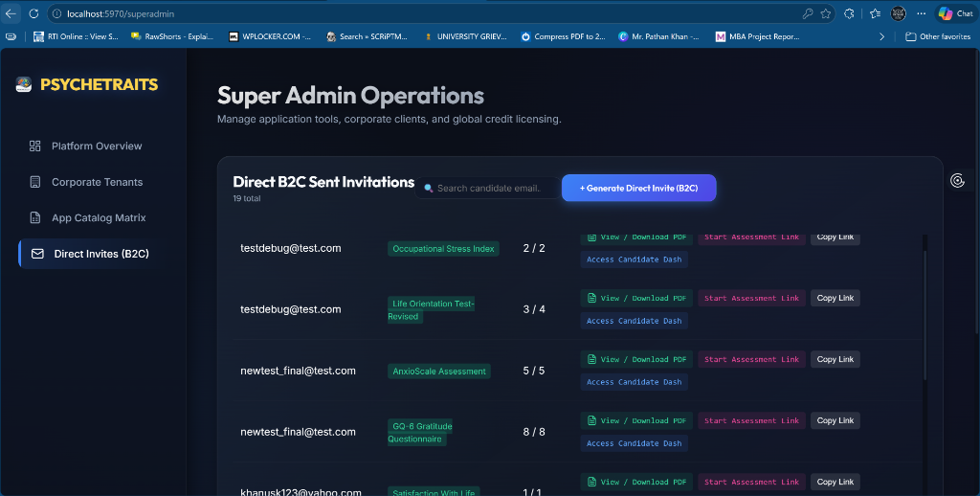Copy Link for GQ-6 Gratitude Questionnaire row

coord(835,421)
